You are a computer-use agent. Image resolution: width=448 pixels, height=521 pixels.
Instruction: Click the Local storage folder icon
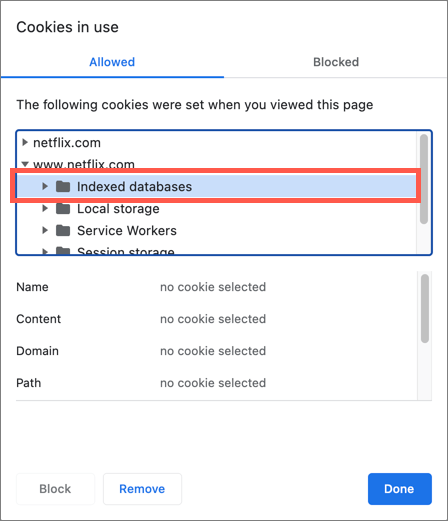click(63, 209)
